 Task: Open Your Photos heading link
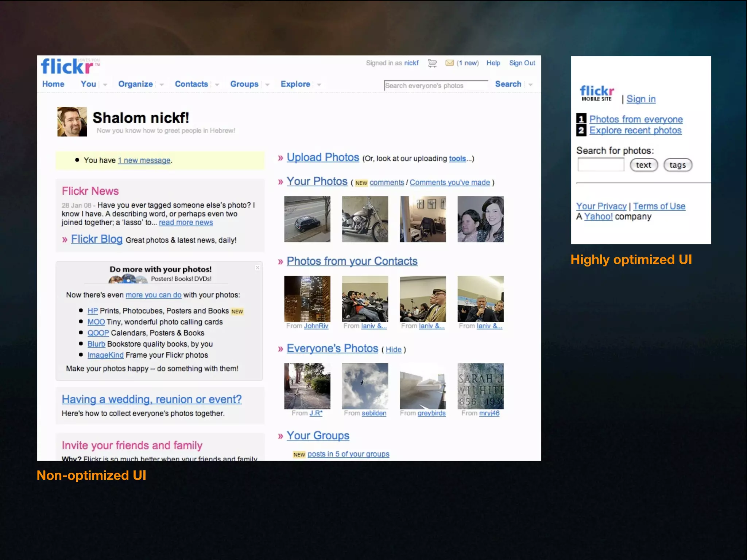click(317, 181)
